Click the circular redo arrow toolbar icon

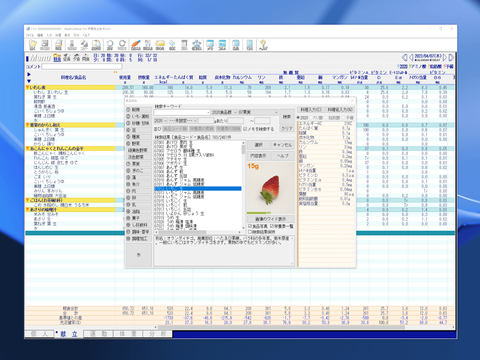click(x=122, y=45)
